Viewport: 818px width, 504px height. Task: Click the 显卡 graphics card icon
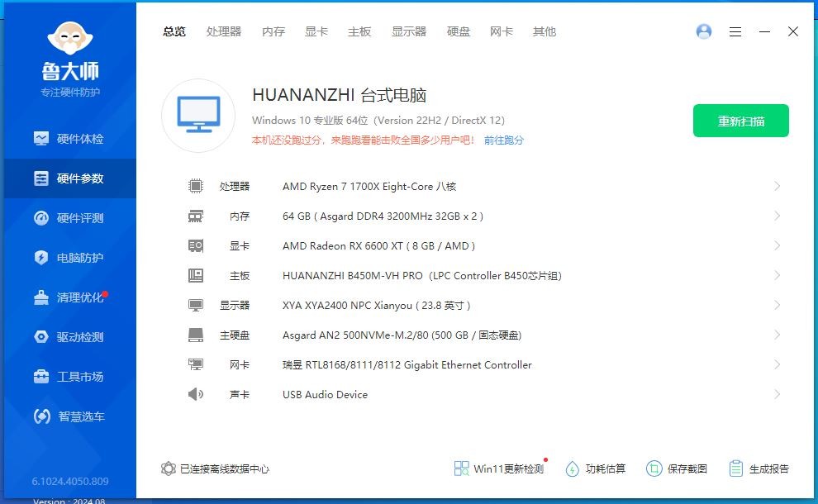click(x=196, y=245)
